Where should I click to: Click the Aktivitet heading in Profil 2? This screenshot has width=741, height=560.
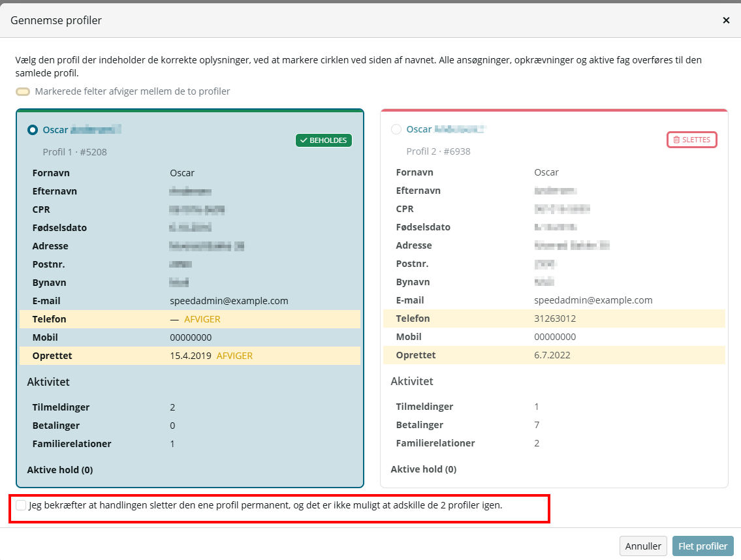coord(411,381)
